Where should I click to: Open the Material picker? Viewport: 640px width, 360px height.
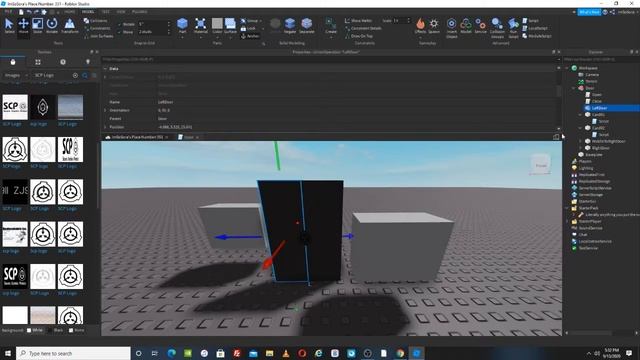(x=200, y=26)
